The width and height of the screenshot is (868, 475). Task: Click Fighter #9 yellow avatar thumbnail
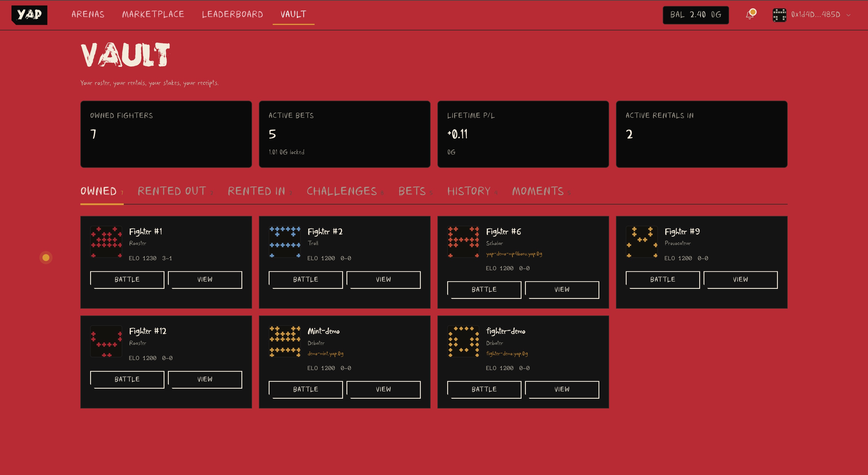click(642, 242)
